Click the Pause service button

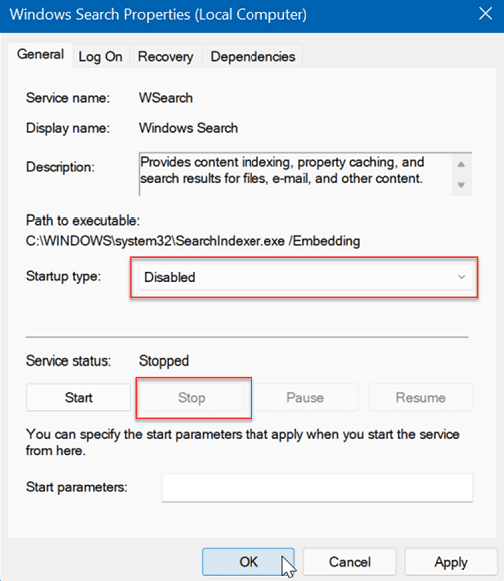(x=305, y=398)
